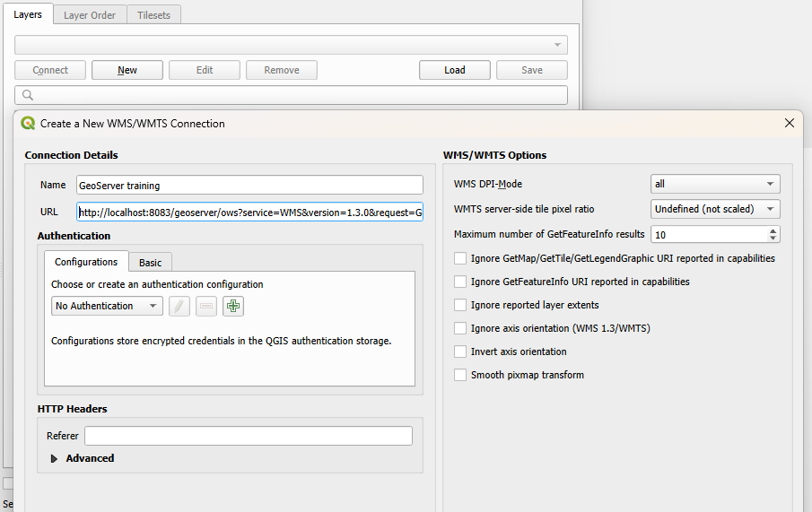Click the New connection button
812x512 pixels.
click(x=127, y=70)
